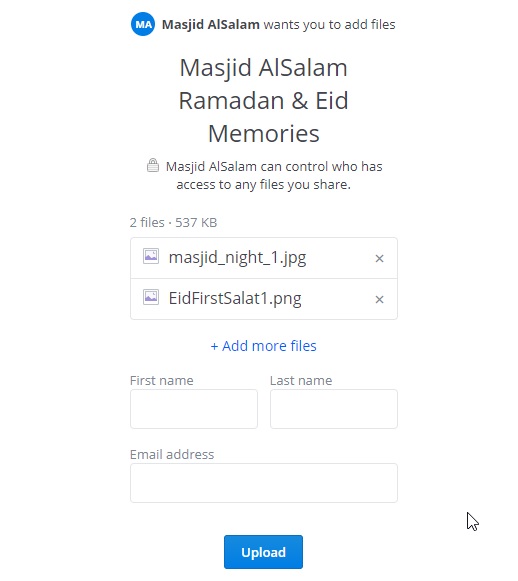Remove masjid_night_1.jpg using its X button
Viewport: 518px width, 581px height.
tap(379, 258)
